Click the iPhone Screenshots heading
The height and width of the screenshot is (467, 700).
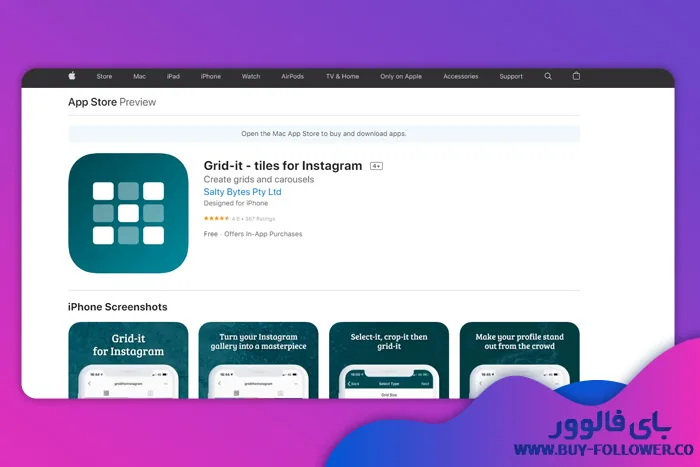click(117, 307)
